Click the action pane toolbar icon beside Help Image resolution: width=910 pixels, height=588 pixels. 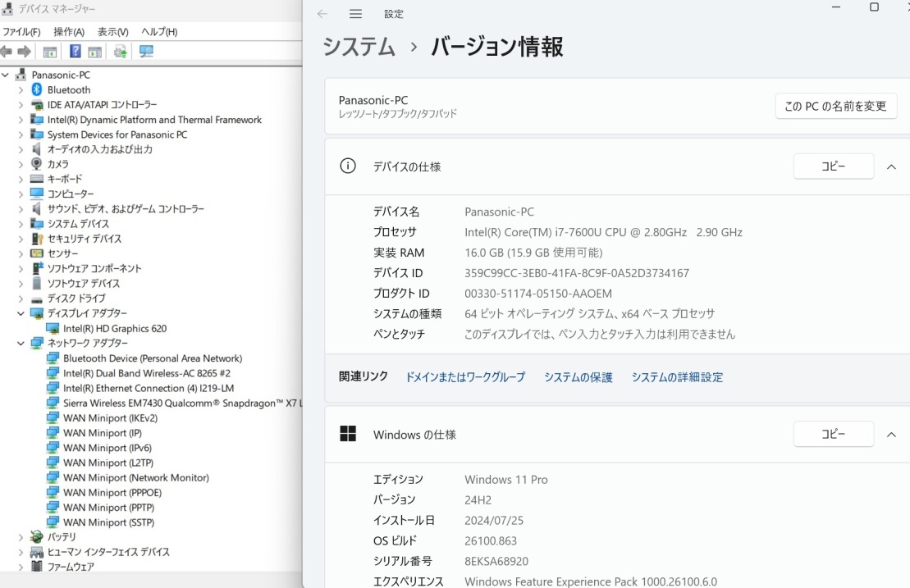(94, 52)
